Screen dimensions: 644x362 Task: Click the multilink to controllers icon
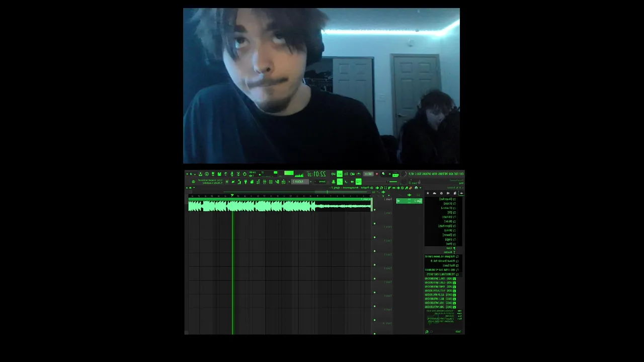[x=334, y=182]
